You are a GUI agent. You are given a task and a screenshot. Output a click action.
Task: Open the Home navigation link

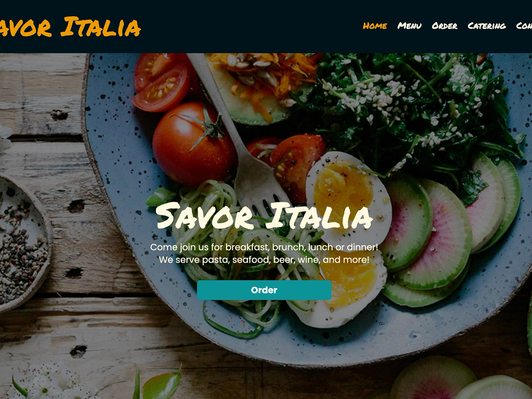[375, 26]
